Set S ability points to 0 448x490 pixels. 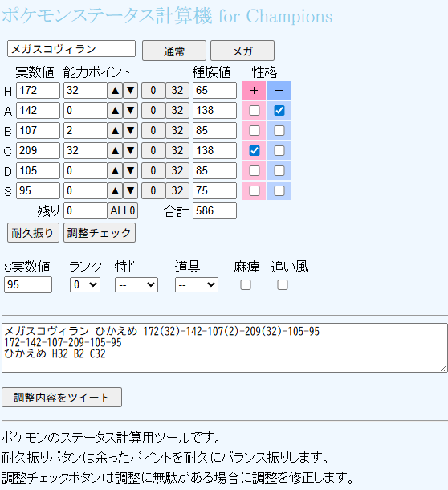click(x=153, y=190)
